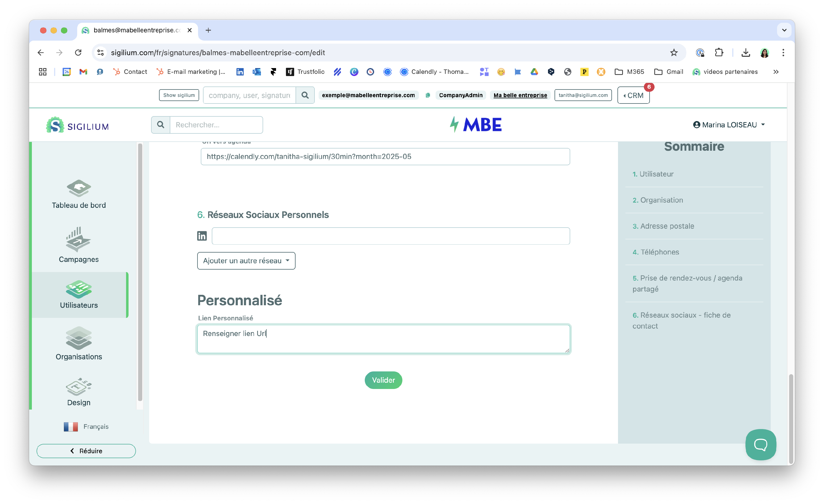
Task: Open the Ma belle entreprise link
Action: click(520, 95)
